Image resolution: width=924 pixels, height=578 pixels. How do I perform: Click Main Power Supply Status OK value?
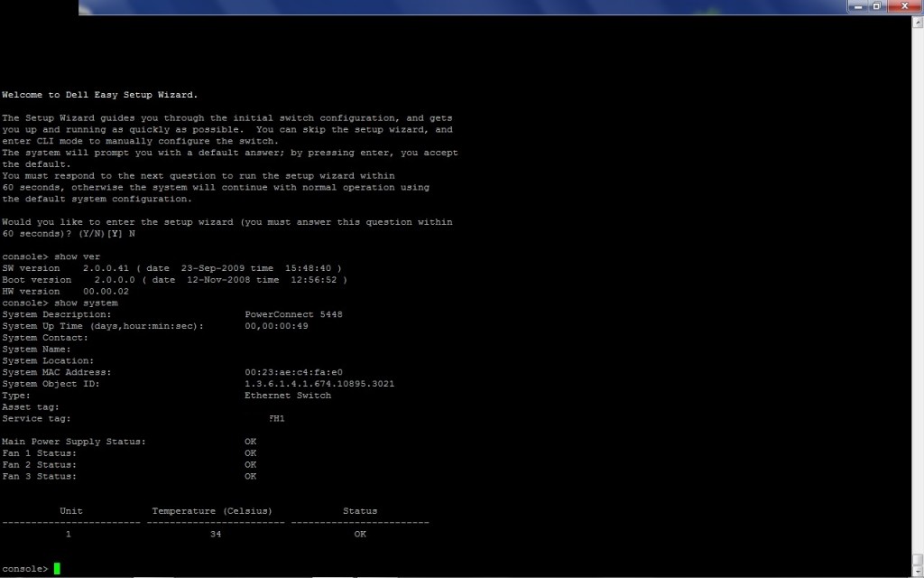(x=251, y=442)
